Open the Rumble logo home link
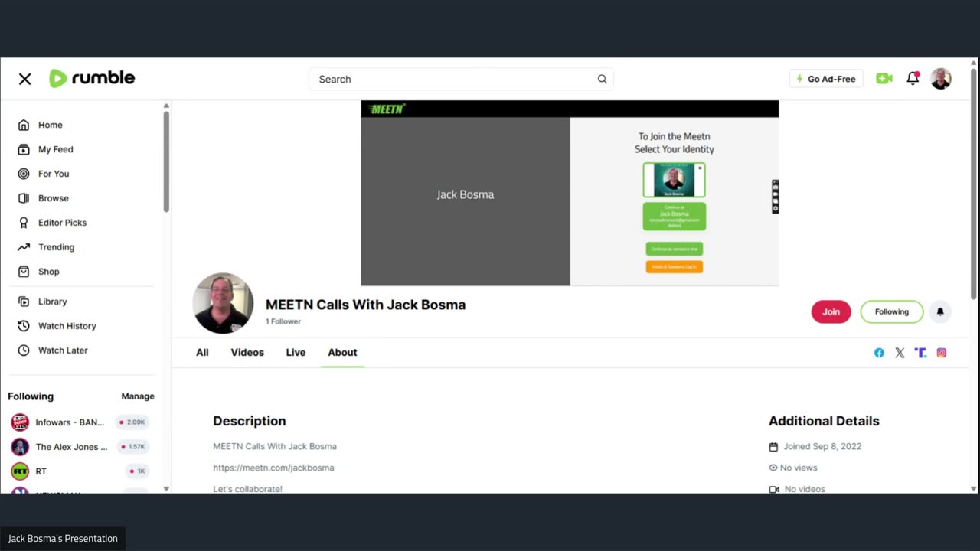980x551 pixels. tap(92, 78)
